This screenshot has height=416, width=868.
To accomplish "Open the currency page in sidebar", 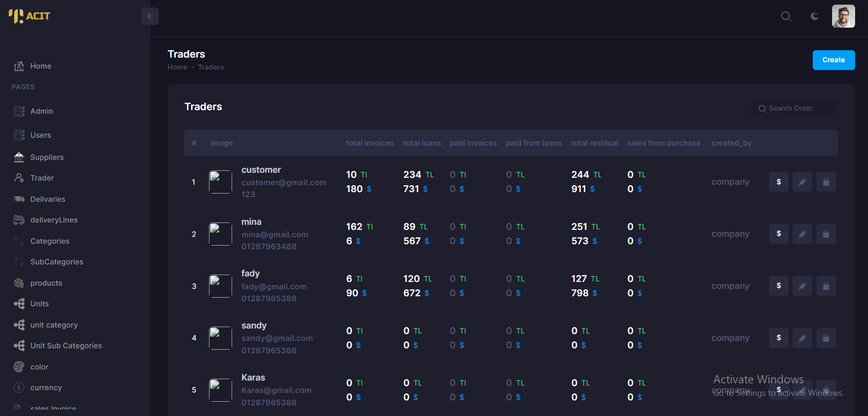I will point(46,388).
